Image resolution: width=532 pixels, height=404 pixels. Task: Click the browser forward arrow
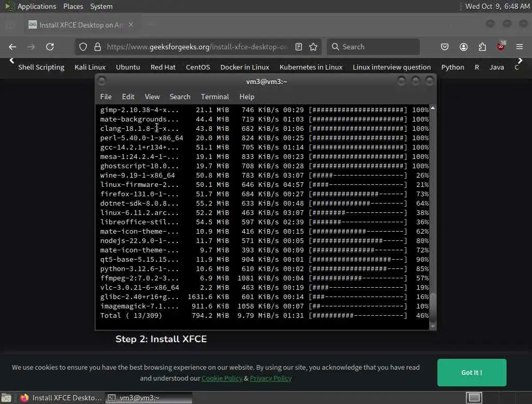pos(31,47)
